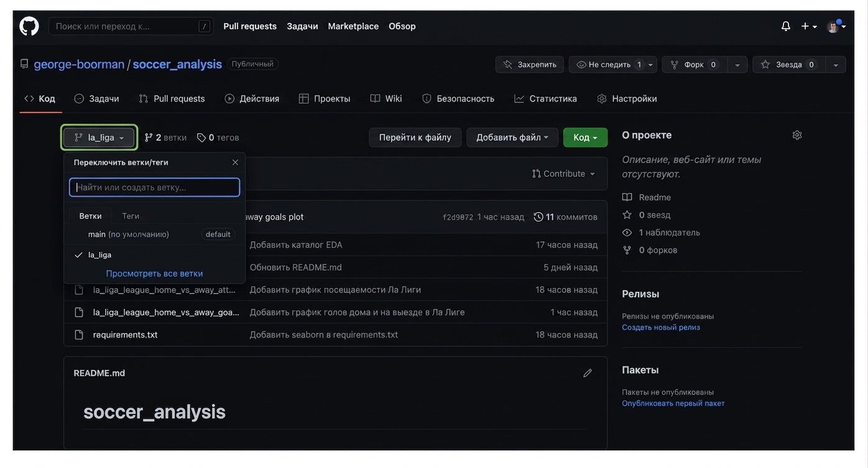Select the Теги tab in popup

point(131,216)
